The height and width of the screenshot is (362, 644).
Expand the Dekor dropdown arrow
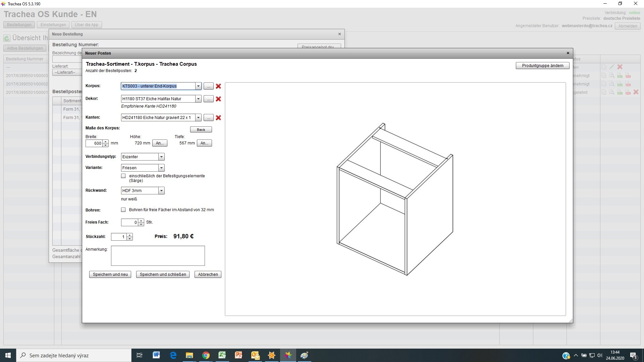coord(198,99)
